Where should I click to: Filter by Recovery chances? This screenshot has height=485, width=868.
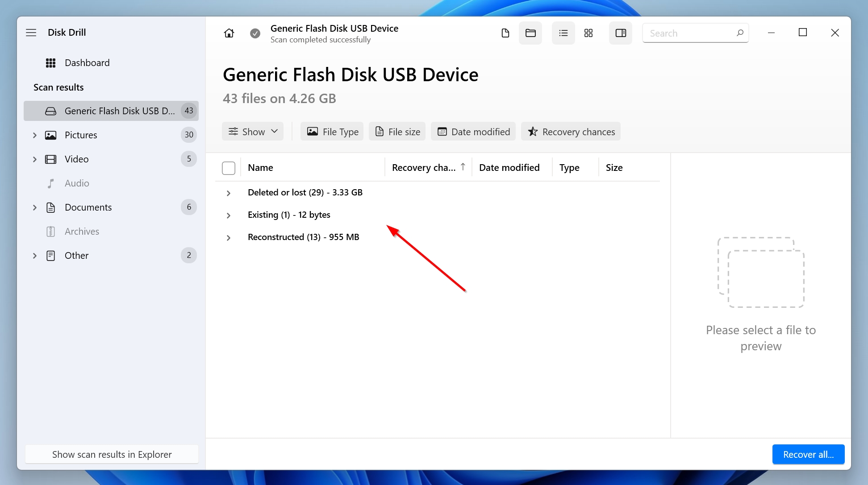(571, 132)
